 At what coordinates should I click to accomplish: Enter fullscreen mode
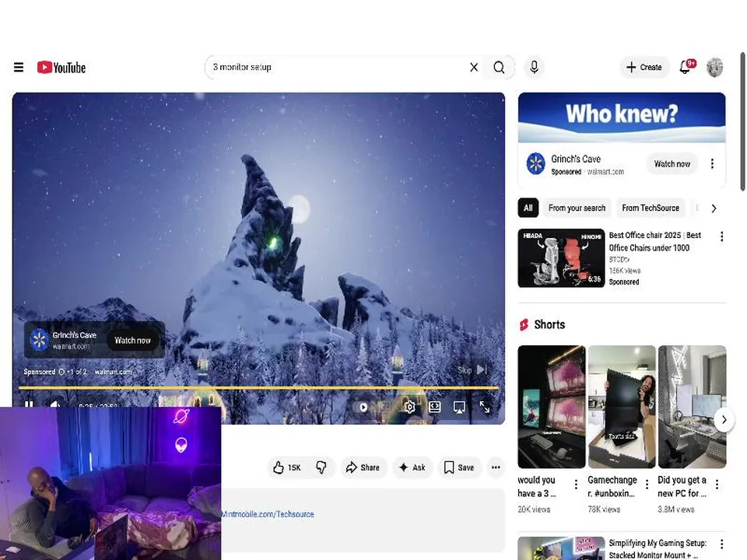tap(485, 407)
